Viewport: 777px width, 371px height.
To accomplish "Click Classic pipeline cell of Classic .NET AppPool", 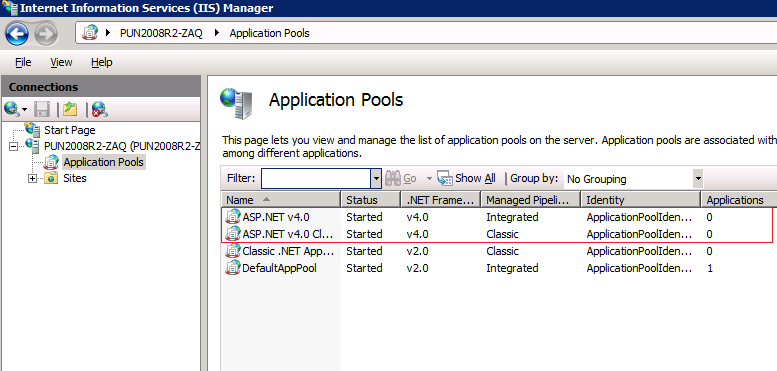I will (x=502, y=251).
